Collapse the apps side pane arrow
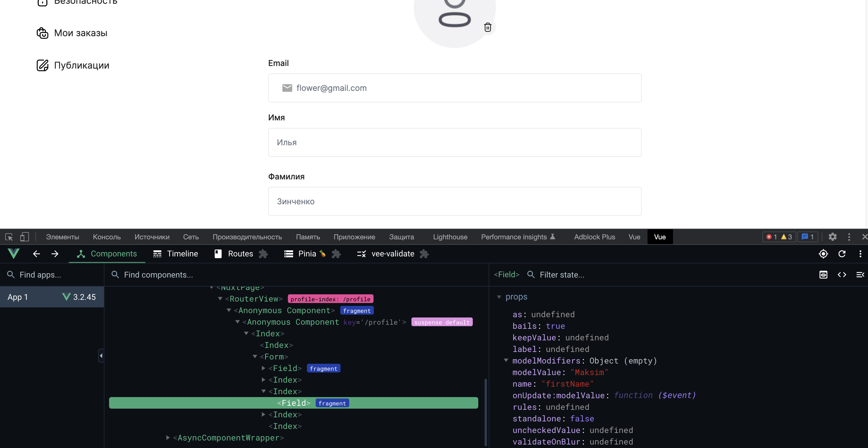This screenshot has width=868, height=448. [101, 356]
